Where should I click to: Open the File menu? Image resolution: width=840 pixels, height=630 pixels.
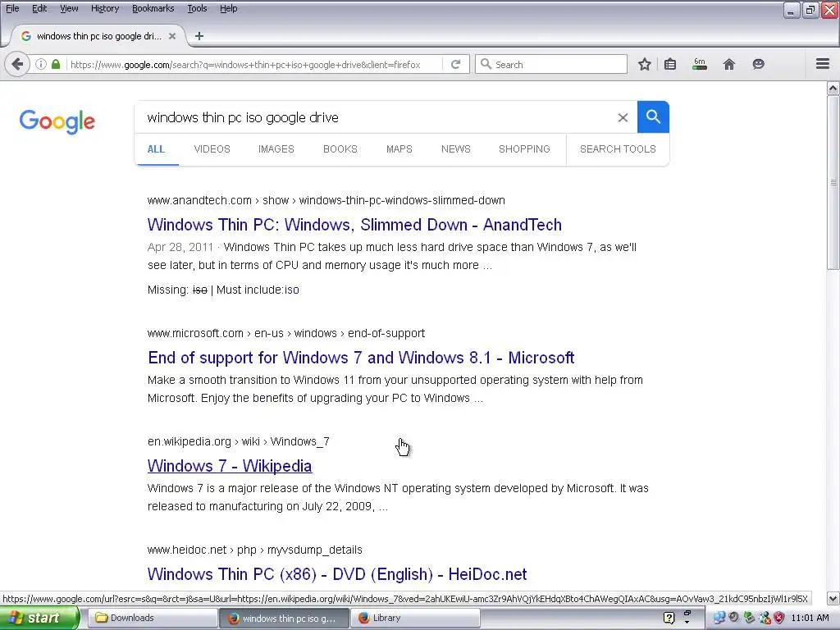point(12,8)
